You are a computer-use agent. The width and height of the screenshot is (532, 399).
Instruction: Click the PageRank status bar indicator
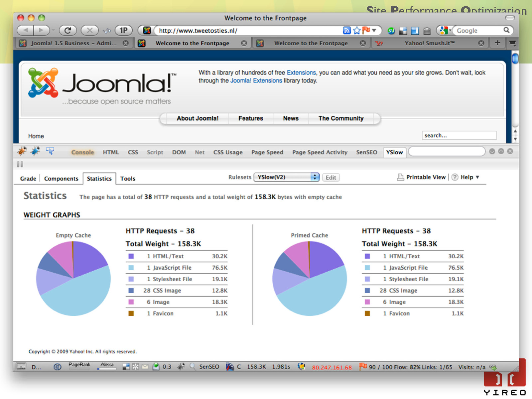pyautogui.click(x=79, y=366)
